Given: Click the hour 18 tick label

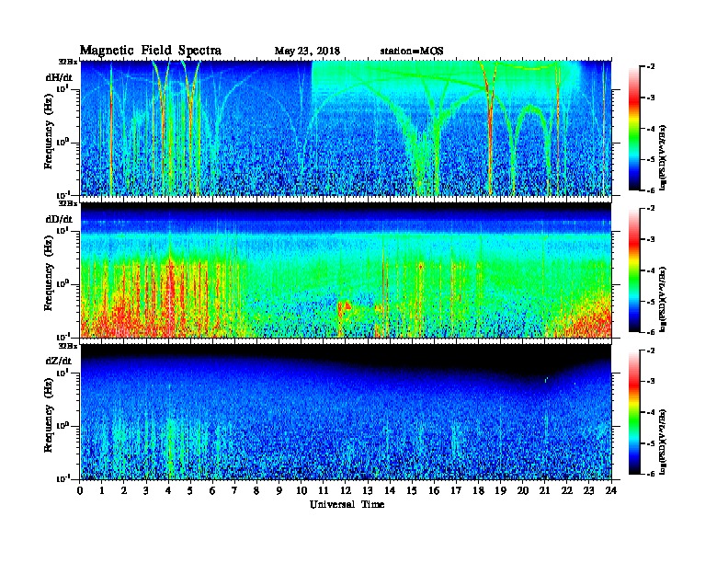Looking at the screenshot, I should tap(478, 491).
